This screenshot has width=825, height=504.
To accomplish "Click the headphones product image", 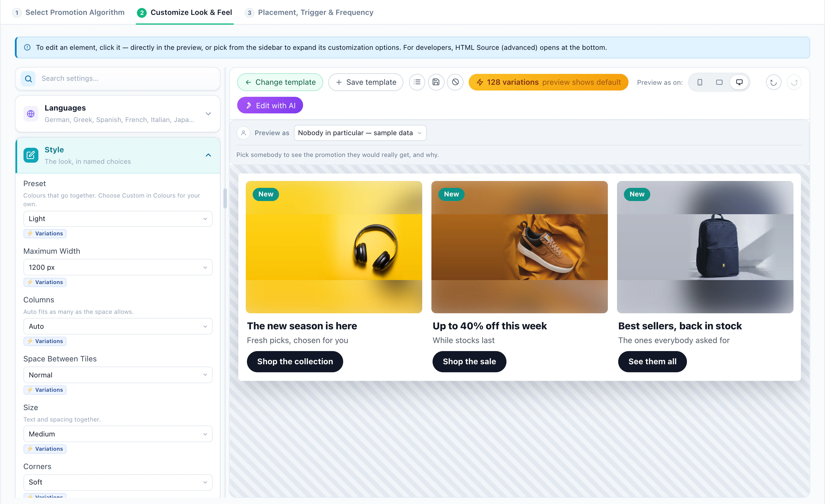I will (x=334, y=247).
